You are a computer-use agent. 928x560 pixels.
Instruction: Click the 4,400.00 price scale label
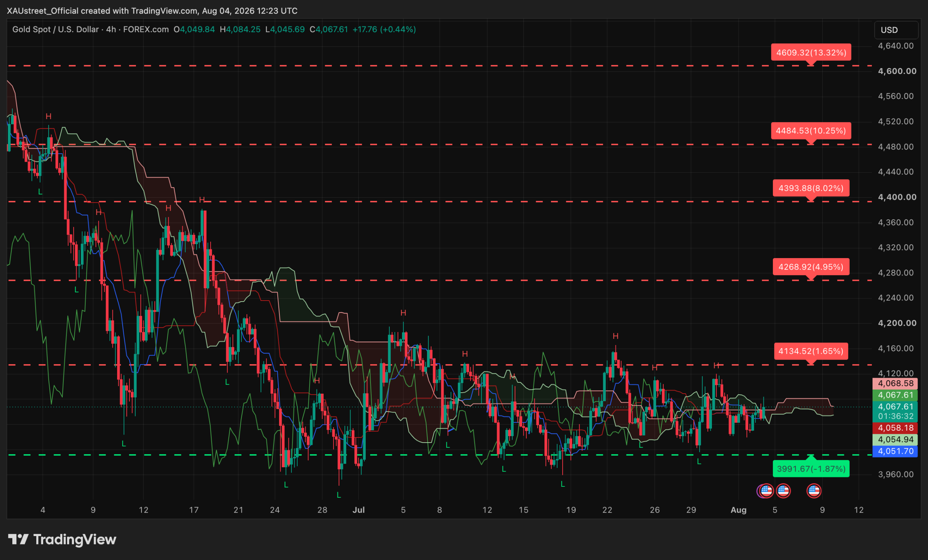[x=897, y=197]
